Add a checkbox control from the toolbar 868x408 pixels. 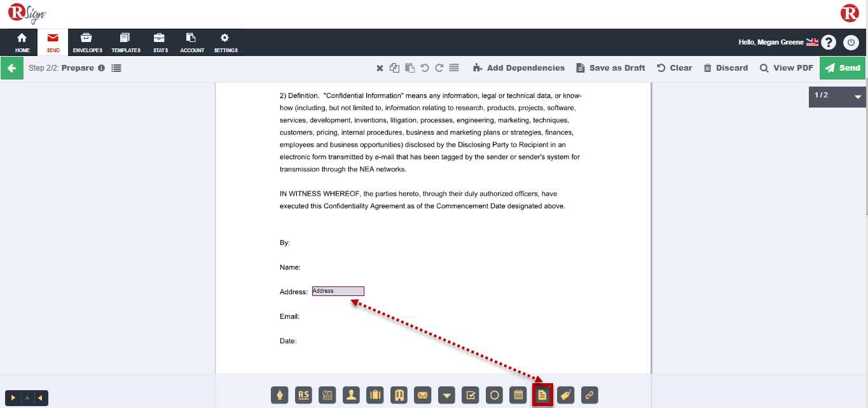point(470,395)
